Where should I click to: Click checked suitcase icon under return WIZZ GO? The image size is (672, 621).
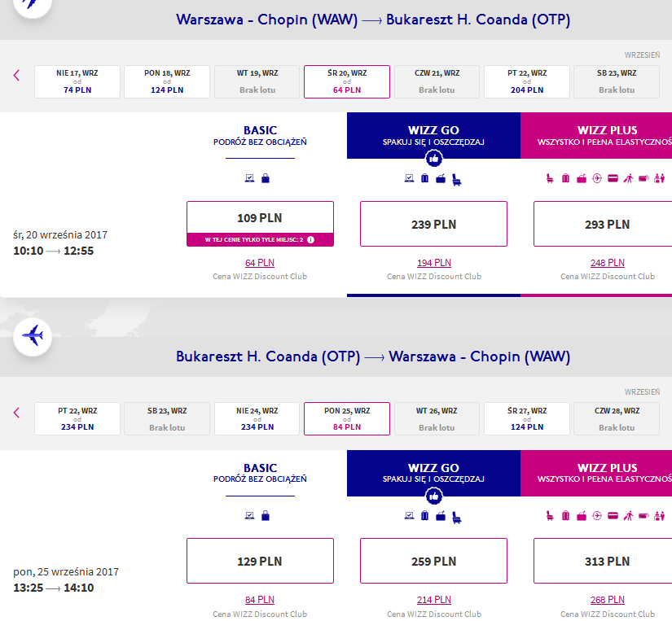(424, 516)
